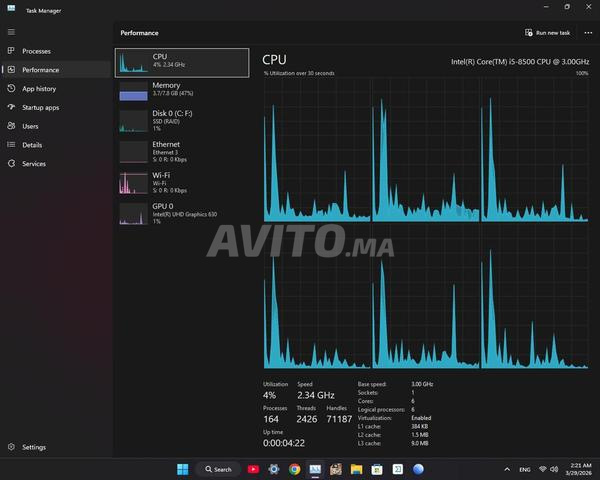The width and height of the screenshot is (600, 480).
Task: View Ethernet network performance
Action: click(x=183, y=151)
